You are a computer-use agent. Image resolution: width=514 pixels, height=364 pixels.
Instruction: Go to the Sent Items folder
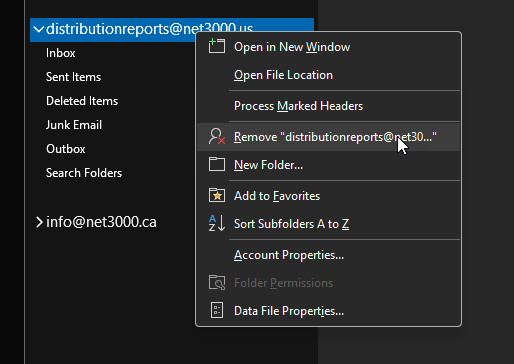coord(73,77)
